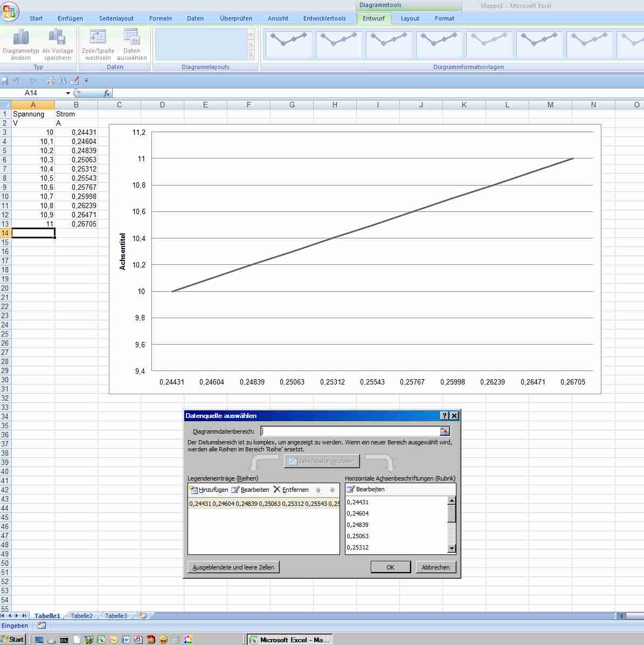
Task: Click the Office button logo
Action: click(x=10, y=11)
